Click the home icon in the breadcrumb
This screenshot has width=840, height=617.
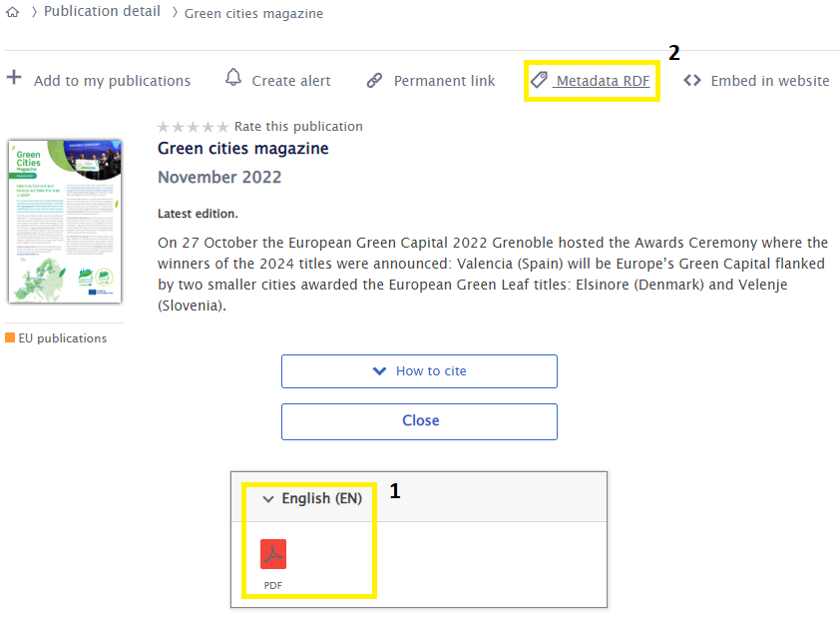click(x=12, y=13)
